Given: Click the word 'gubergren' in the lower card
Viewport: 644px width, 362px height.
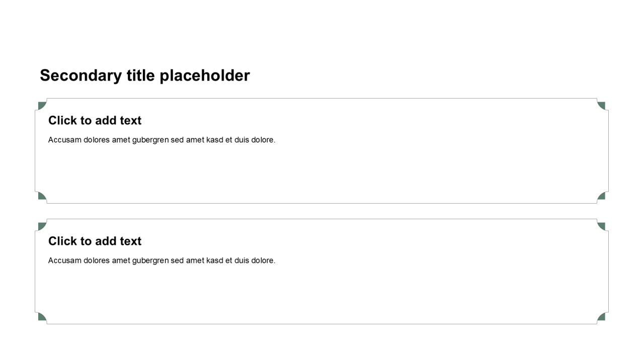Looking at the screenshot, I should coord(150,260).
